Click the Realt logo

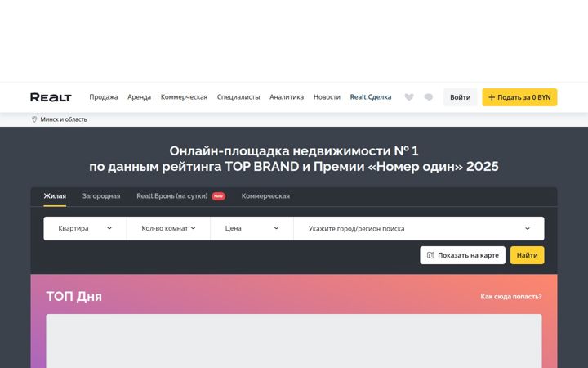pos(51,97)
